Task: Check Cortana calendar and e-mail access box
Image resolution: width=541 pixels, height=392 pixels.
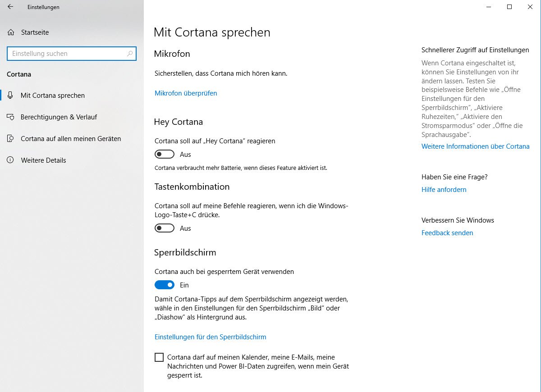Action: point(159,357)
